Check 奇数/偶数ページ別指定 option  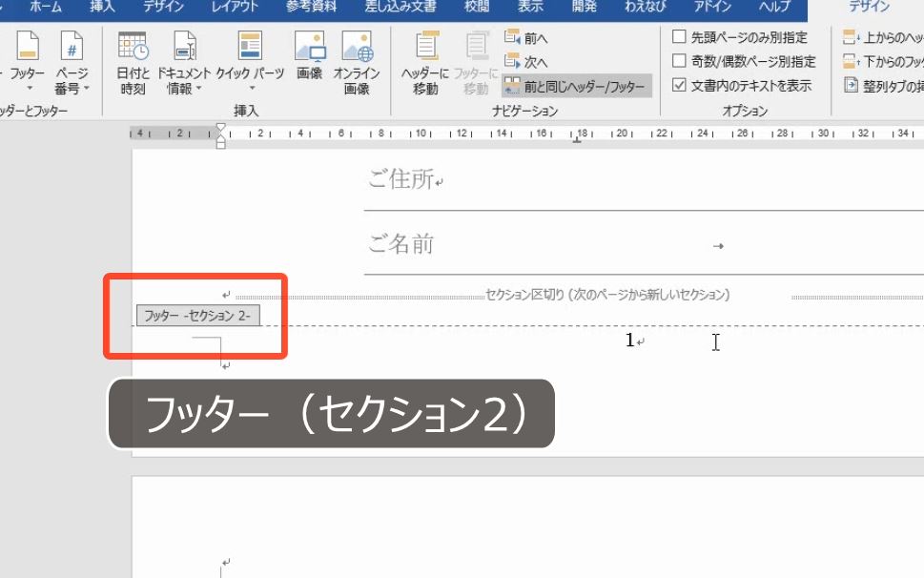pos(678,59)
